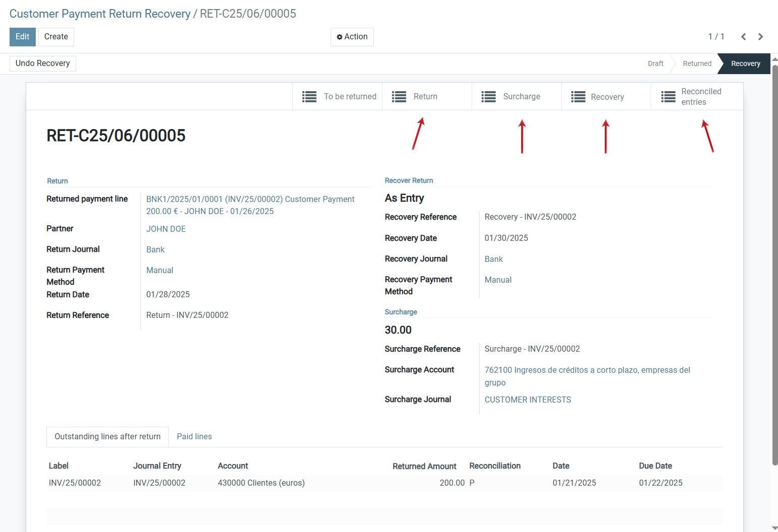View Reconciled entries via its list icon
Viewport: 778px width, 532px height.
pyautogui.click(x=668, y=96)
